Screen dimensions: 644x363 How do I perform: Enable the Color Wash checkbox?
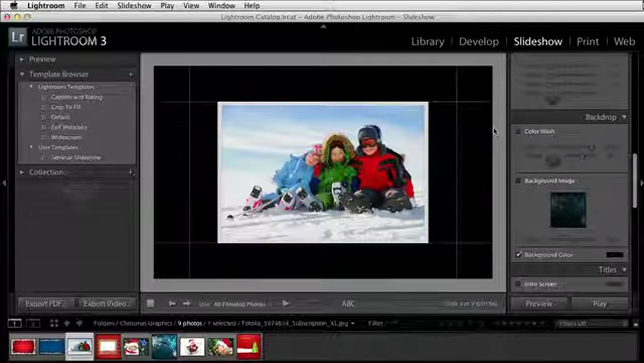click(x=518, y=132)
